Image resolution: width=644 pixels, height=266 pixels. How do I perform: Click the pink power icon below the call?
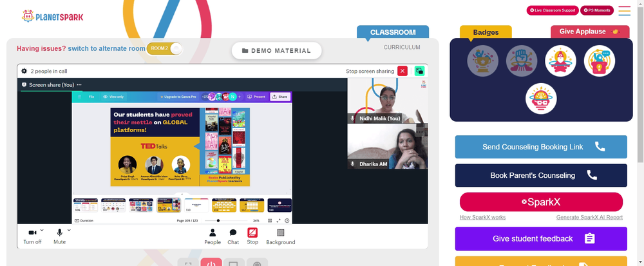point(211,263)
